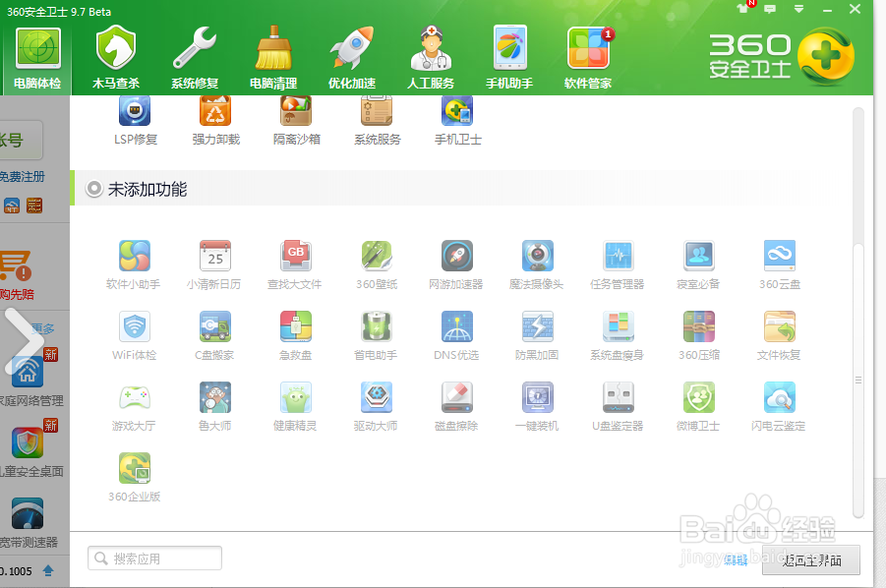Select the 寝室必备 icon
This screenshot has height=588, width=886.
699,256
